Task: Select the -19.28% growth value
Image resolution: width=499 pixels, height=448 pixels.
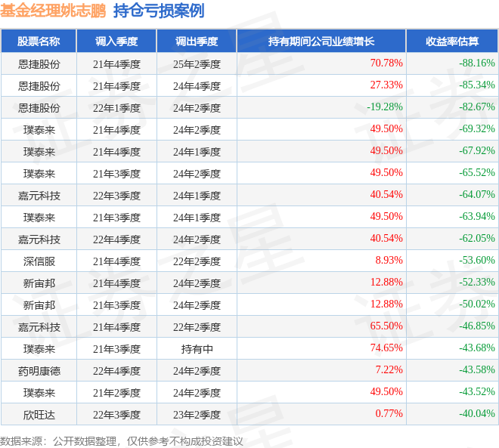Action: 385,107
